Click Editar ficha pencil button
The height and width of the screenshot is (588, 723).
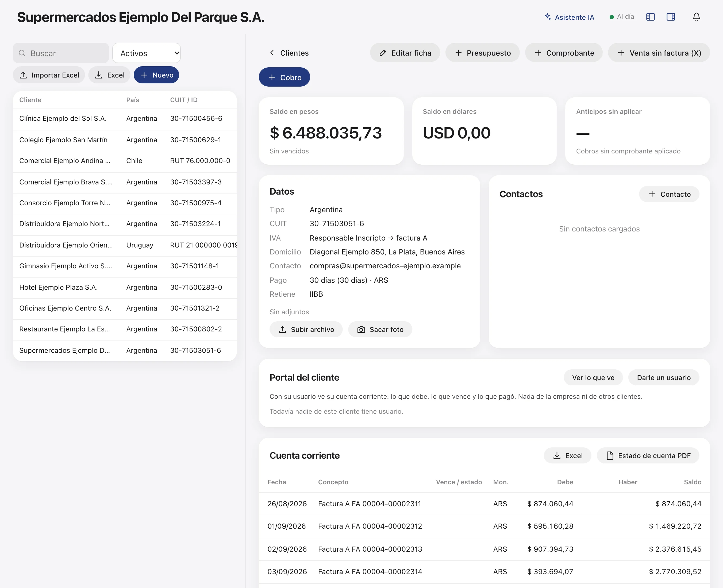405,53
